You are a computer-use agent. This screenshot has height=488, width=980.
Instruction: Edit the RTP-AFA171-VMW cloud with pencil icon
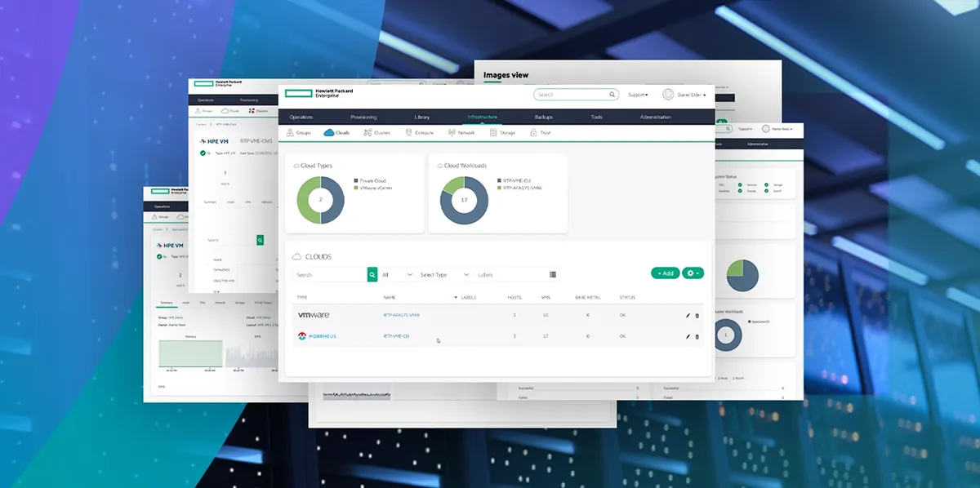pos(688,315)
